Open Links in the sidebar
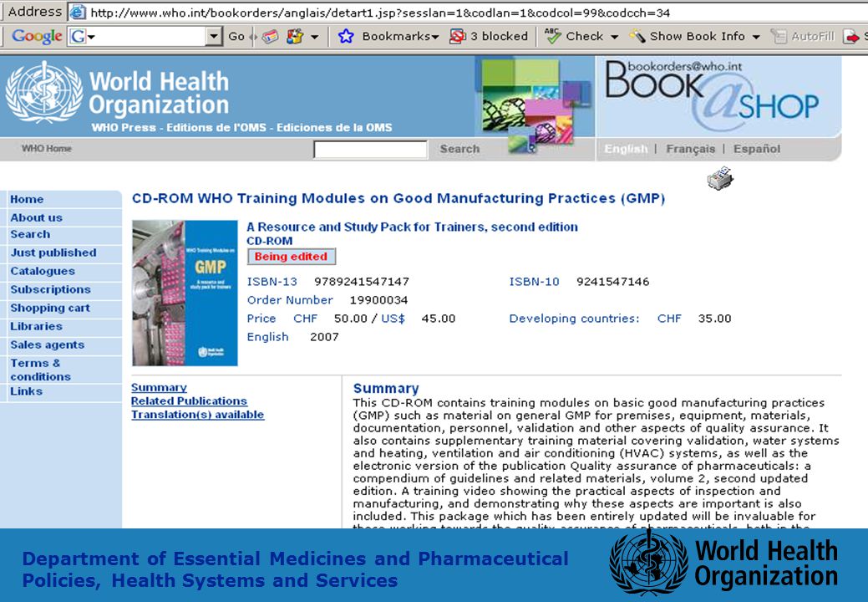Screen dimensions: 868x602 pos(26,391)
